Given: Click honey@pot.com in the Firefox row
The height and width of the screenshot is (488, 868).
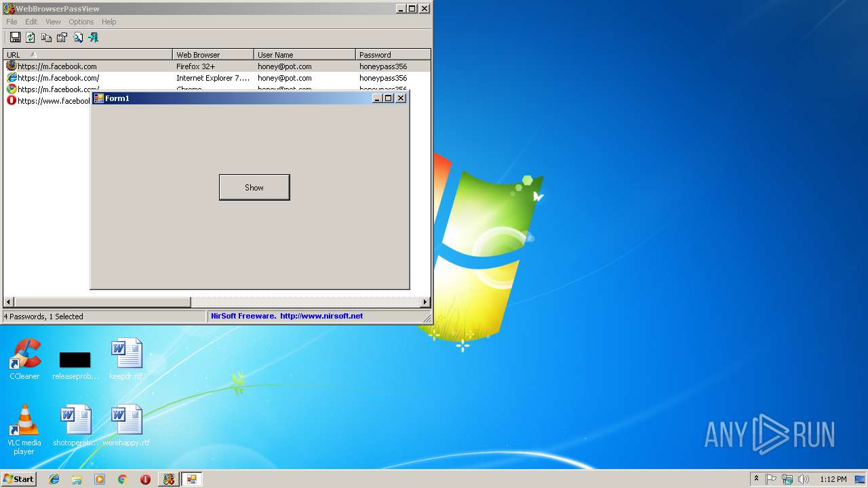Looking at the screenshot, I should (x=285, y=66).
